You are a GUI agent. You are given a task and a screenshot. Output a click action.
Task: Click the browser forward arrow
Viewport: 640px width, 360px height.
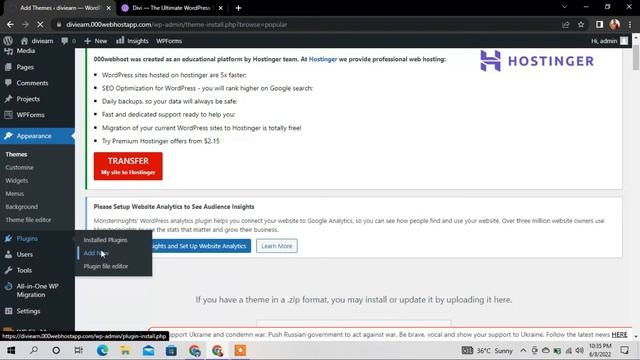[x=25, y=24]
